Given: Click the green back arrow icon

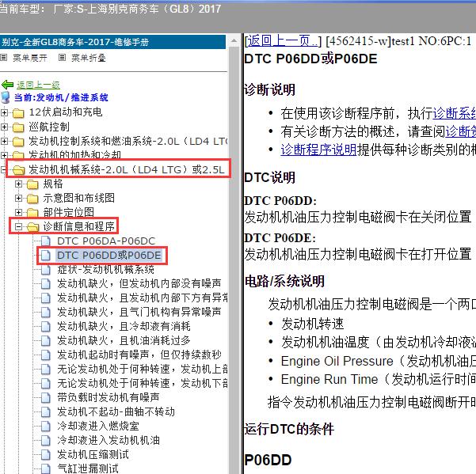Looking at the screenshot, I should [x=8, y=85].
